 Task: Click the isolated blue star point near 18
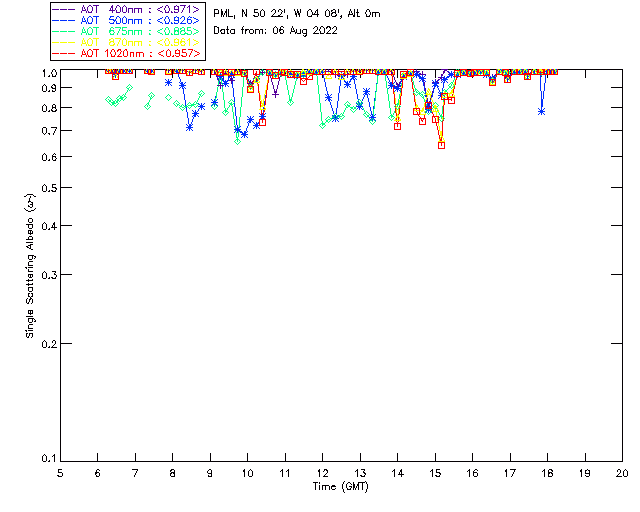click(x=542, y=111)
